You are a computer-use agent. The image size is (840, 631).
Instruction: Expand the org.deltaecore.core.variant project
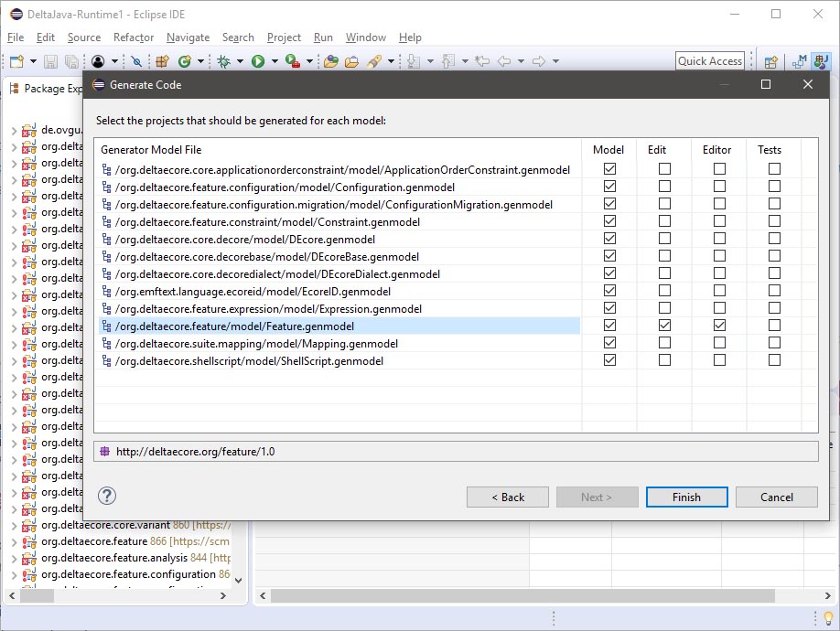click(x=14, y=526)
